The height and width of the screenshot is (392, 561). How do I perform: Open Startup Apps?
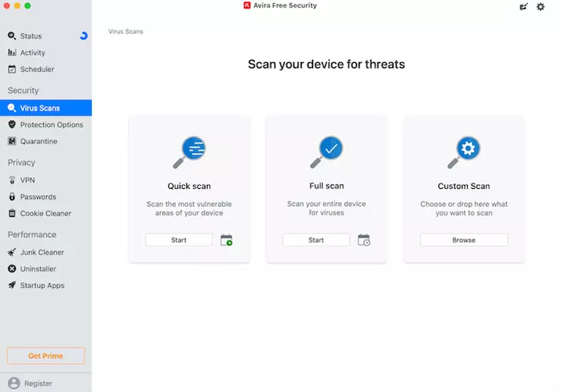[x=45, y=285]
